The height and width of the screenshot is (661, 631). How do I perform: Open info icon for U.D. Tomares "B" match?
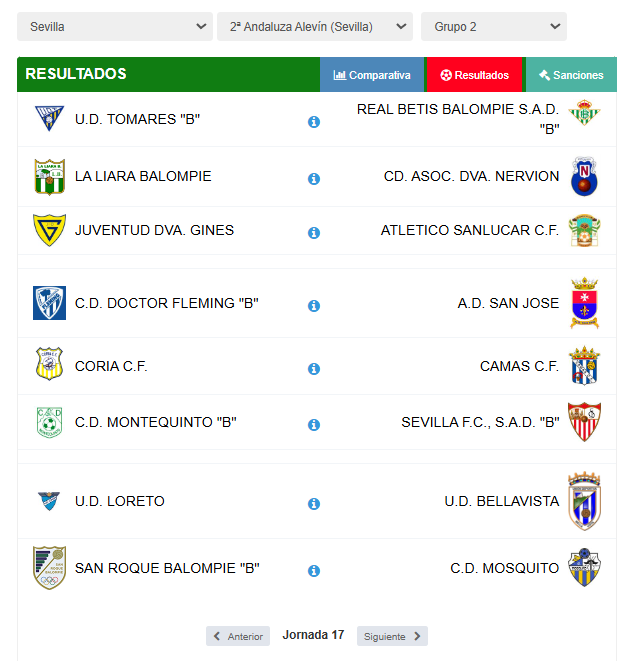314,122
